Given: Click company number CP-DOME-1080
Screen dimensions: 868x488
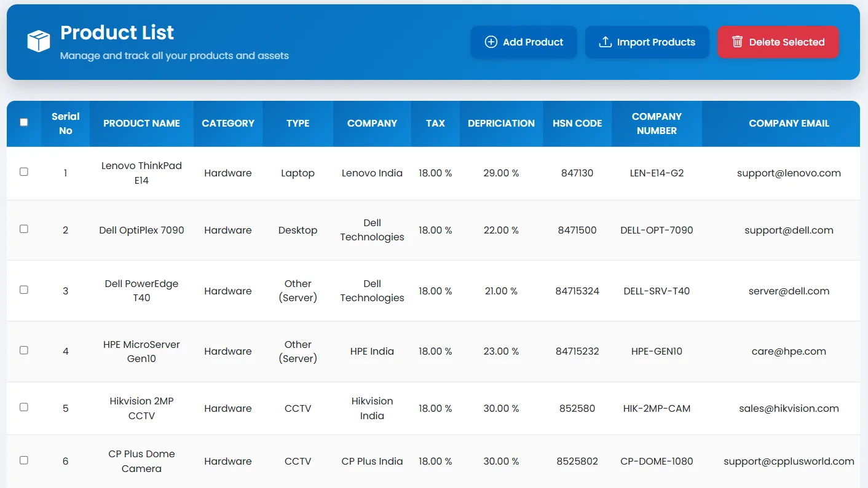Looking at the screenshot, I should pyautogui.click(x=657, y=462).
